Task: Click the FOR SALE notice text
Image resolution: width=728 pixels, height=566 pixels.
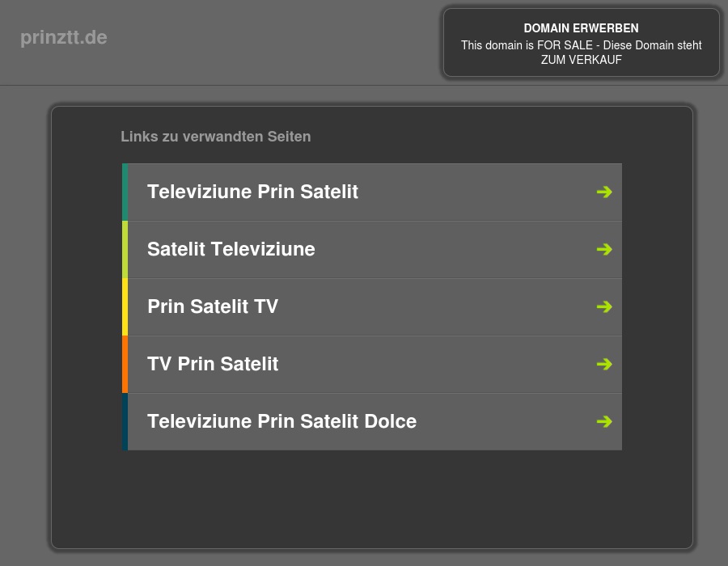Action: coord(581,45)
